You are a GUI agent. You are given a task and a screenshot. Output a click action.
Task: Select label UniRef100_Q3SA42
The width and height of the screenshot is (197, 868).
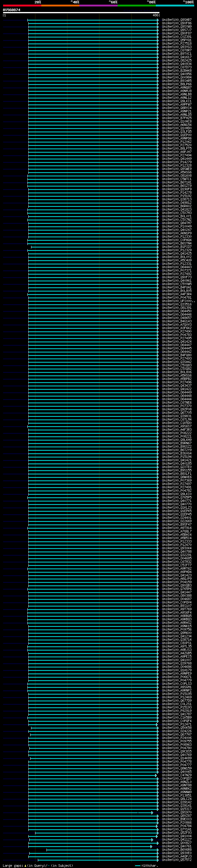[177, 362]
